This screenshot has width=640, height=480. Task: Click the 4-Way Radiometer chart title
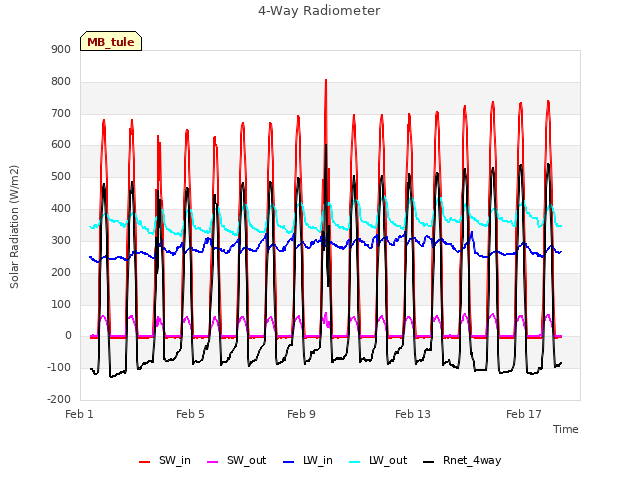[x=319, y=11]
